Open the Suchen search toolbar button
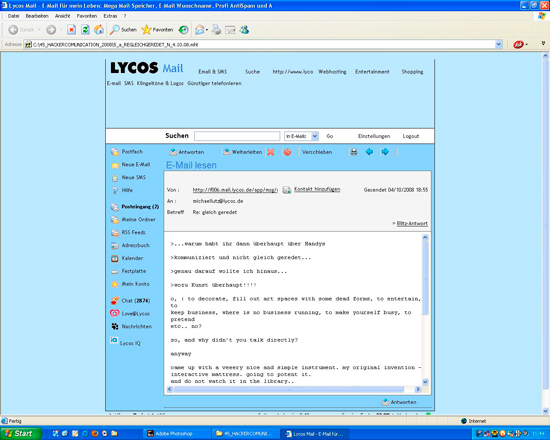 click(123, 30)
